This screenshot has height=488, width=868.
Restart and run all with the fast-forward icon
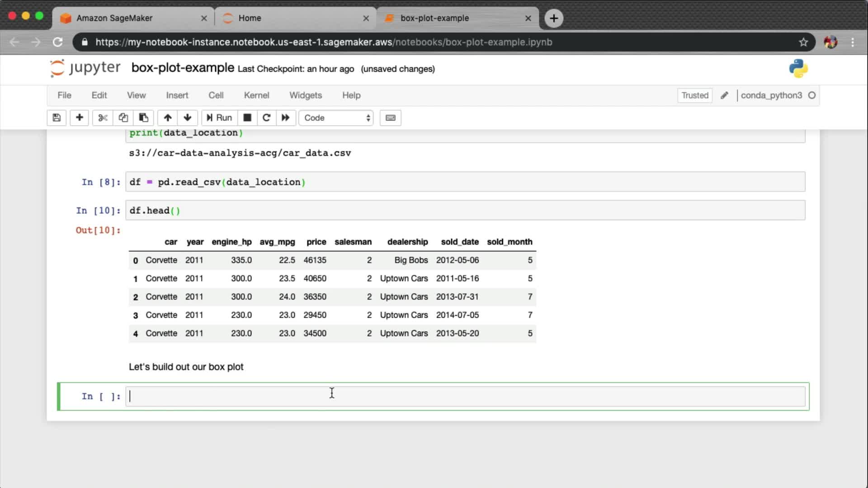point(285,118)
